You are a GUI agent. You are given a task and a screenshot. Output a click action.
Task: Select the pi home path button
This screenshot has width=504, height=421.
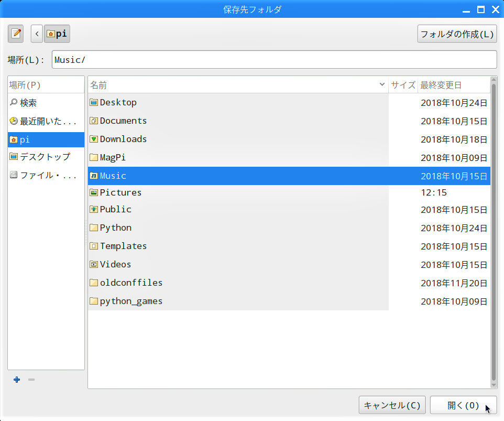pos(57,34)
